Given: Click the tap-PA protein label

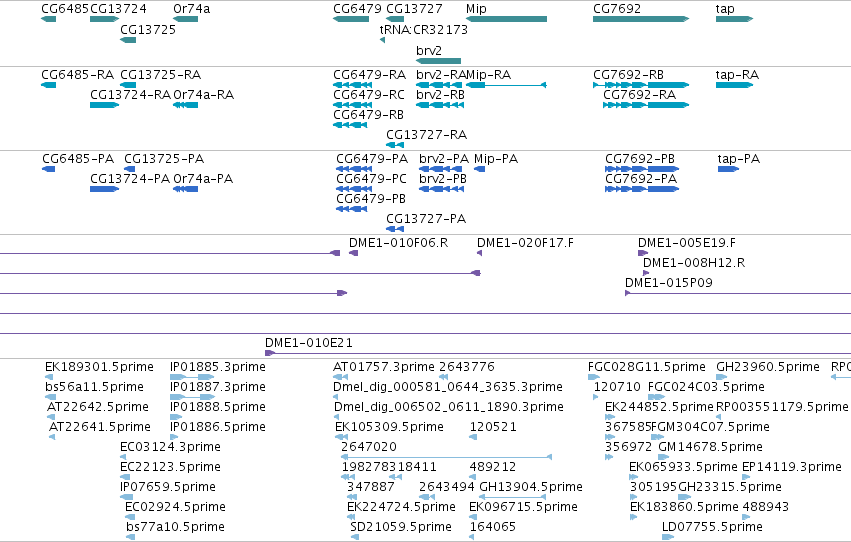Looking at the screenshot, I should coord(739,158).
